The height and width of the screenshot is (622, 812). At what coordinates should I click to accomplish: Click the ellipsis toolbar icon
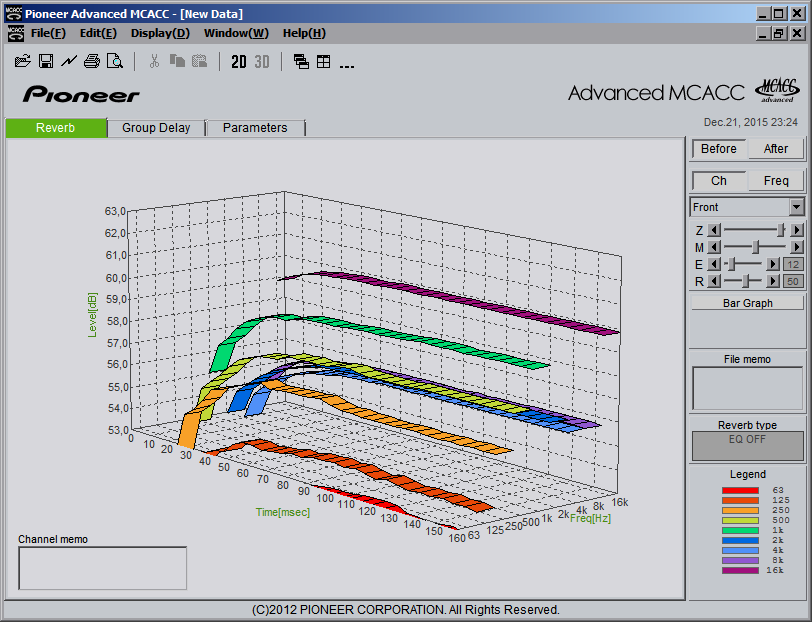346,65
